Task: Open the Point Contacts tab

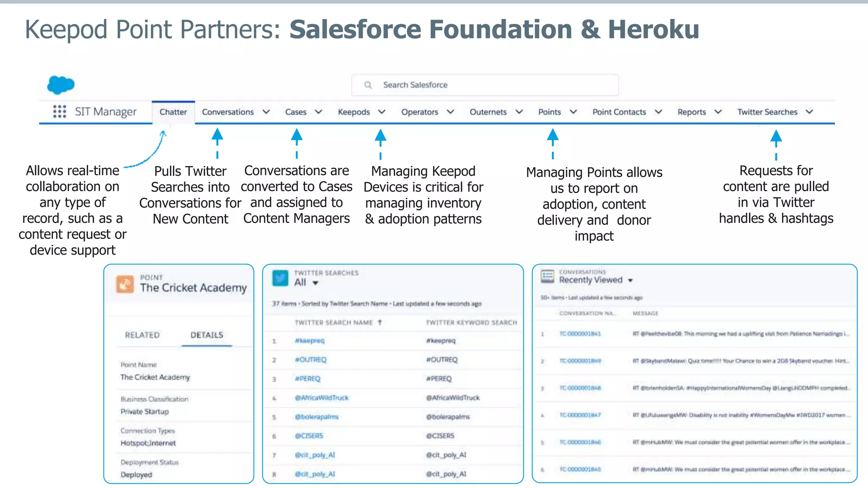Action: click(x=619, y=112)
